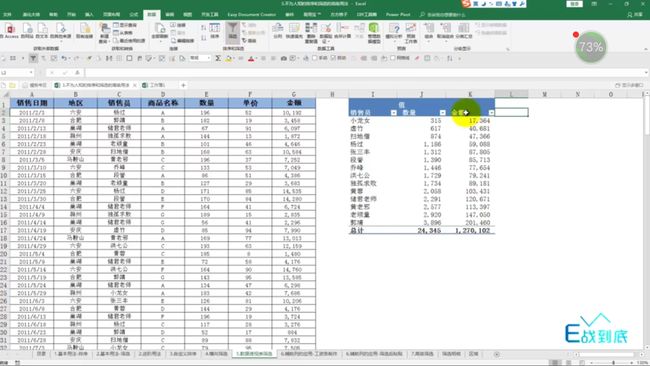Click the sort order icon in quick toolbar
The image size is (650, 366).
450,58
